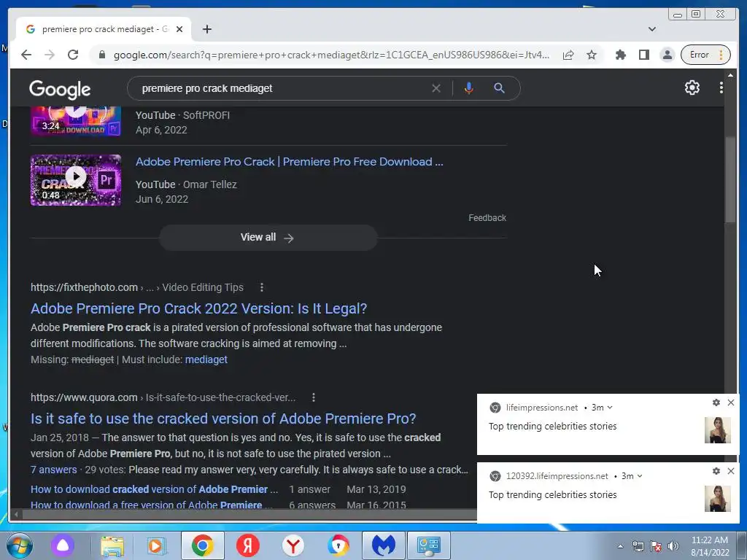Screen dimensions: 747x560
Task: Bookmark this tab with star icon
Action: click(592, 55)
